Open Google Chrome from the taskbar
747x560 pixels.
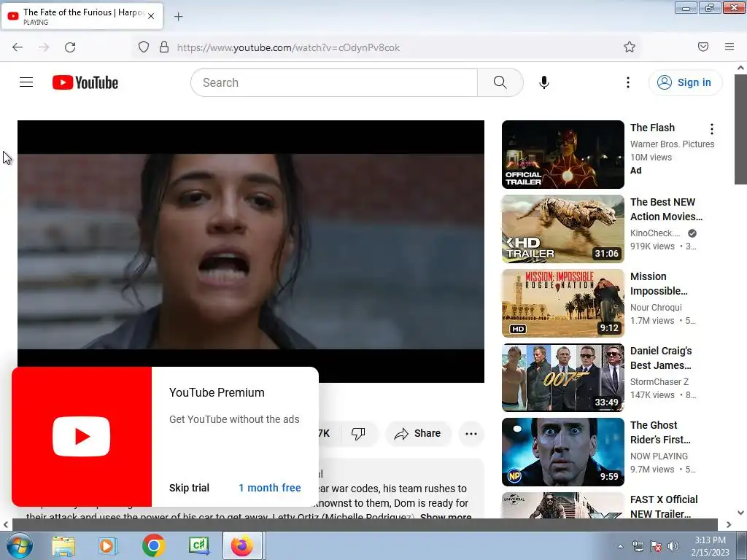(153, 545)
